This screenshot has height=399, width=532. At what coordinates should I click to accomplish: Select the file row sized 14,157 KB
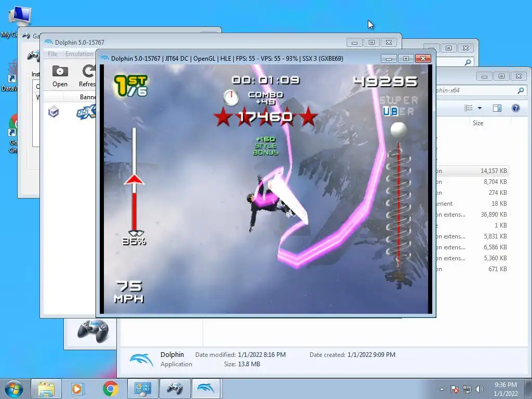pyautogui.click(x=473, y=171)
